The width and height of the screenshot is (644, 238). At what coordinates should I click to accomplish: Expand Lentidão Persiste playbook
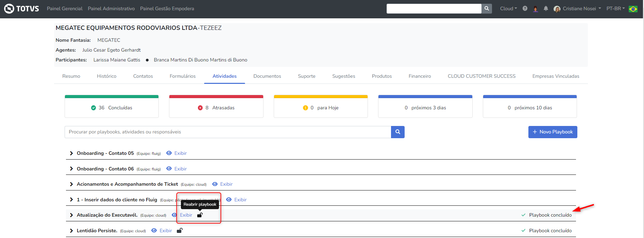pos(71,231)
